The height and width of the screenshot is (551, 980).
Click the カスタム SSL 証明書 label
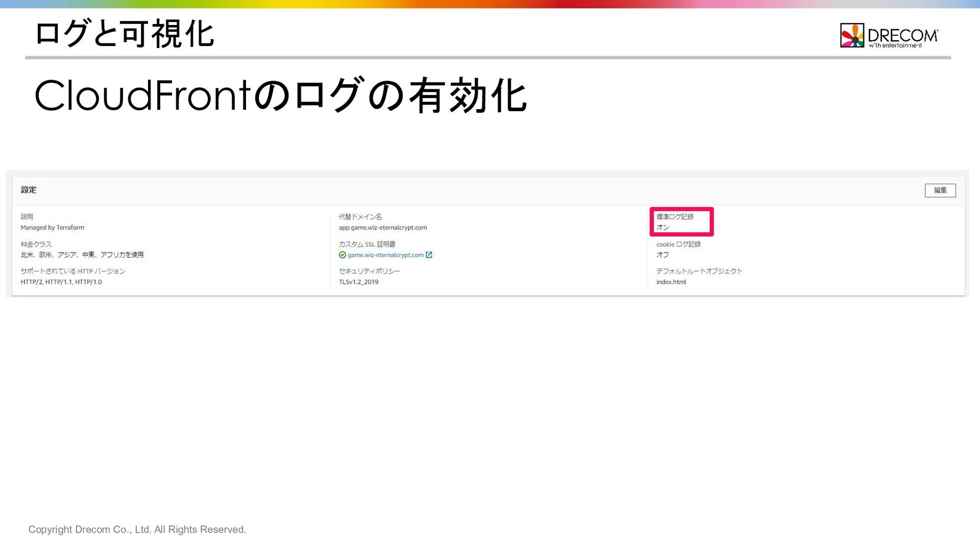(367, 244)
